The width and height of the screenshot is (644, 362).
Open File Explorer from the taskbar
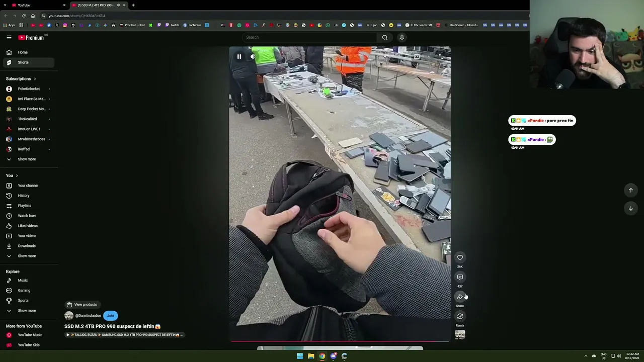tap(311, 356)
